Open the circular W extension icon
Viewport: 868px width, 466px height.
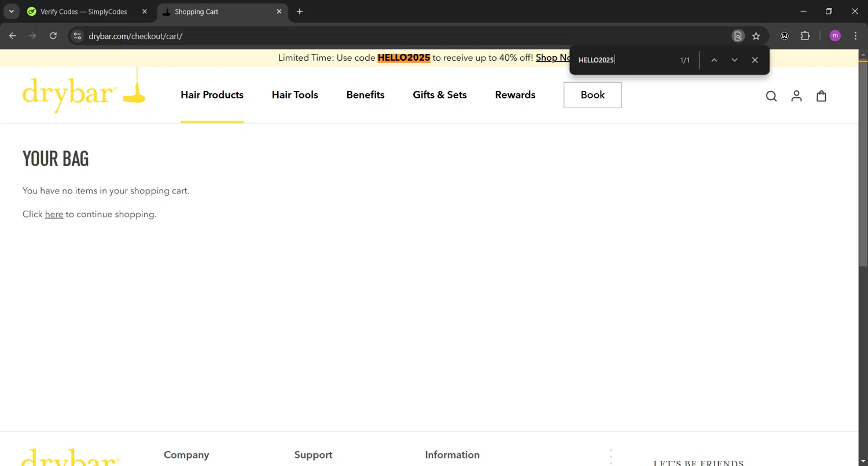[785, 36]
